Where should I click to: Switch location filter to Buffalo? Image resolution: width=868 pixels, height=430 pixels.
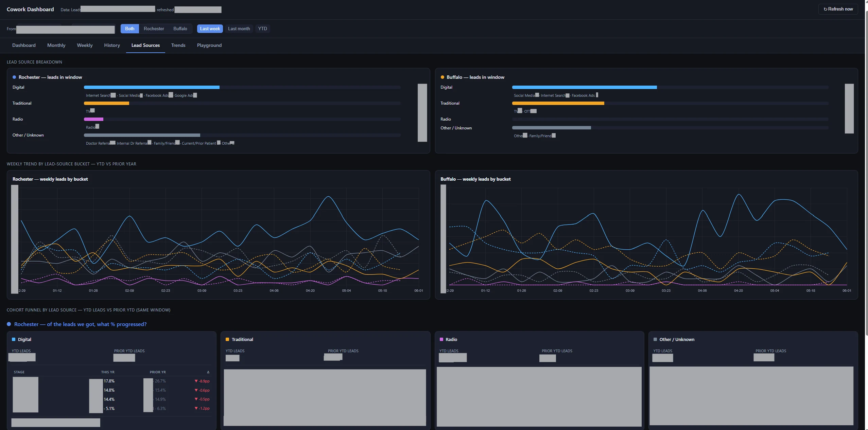coord(180,29)
